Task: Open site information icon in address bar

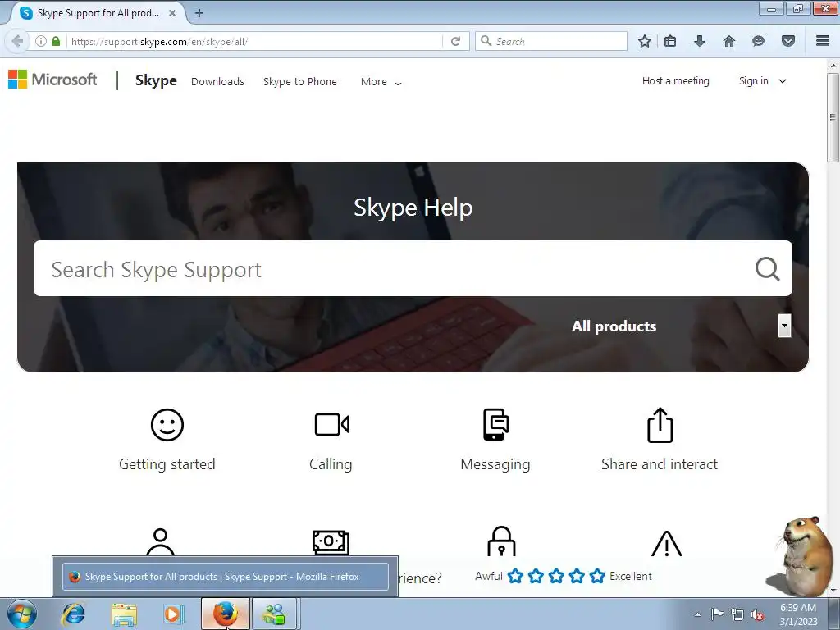Action: tap(41, 41)
